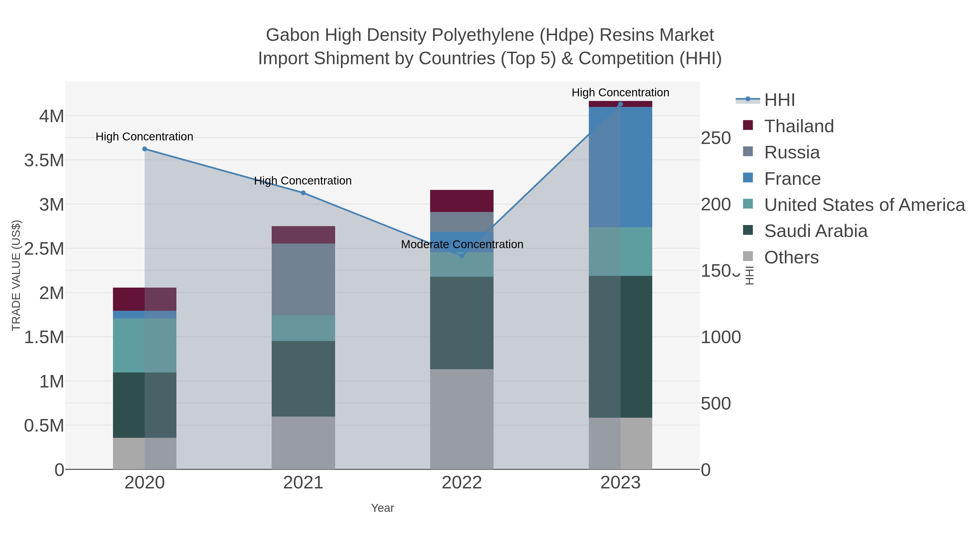
Task: Click the 2023 United States bar segment
Action: click(x=620, y=252)
